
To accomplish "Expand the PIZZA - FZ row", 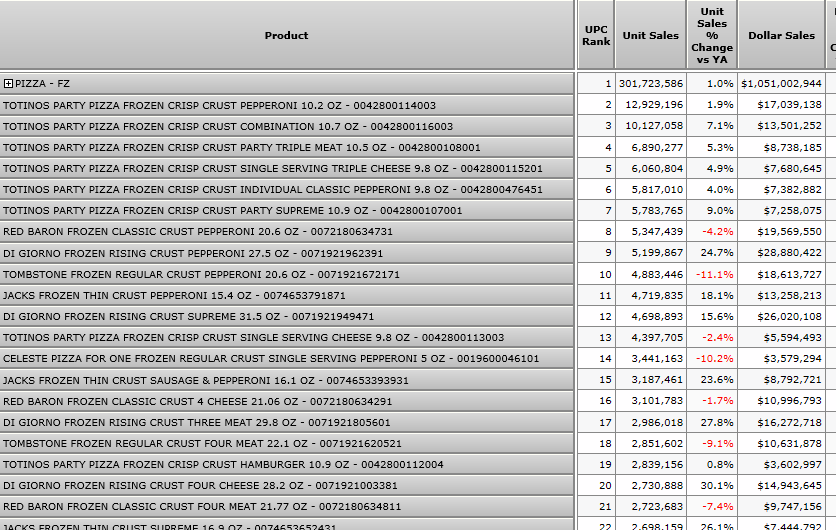I will click(x=8, y=84).
